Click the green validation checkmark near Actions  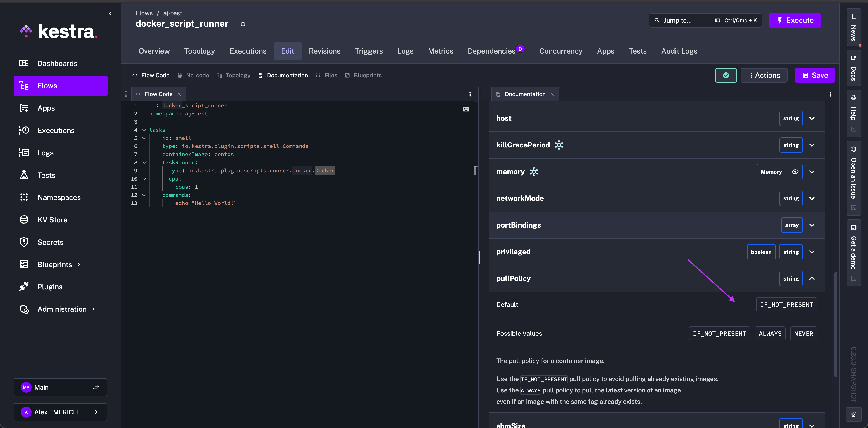pyautogui.click(x=726, y=75)
